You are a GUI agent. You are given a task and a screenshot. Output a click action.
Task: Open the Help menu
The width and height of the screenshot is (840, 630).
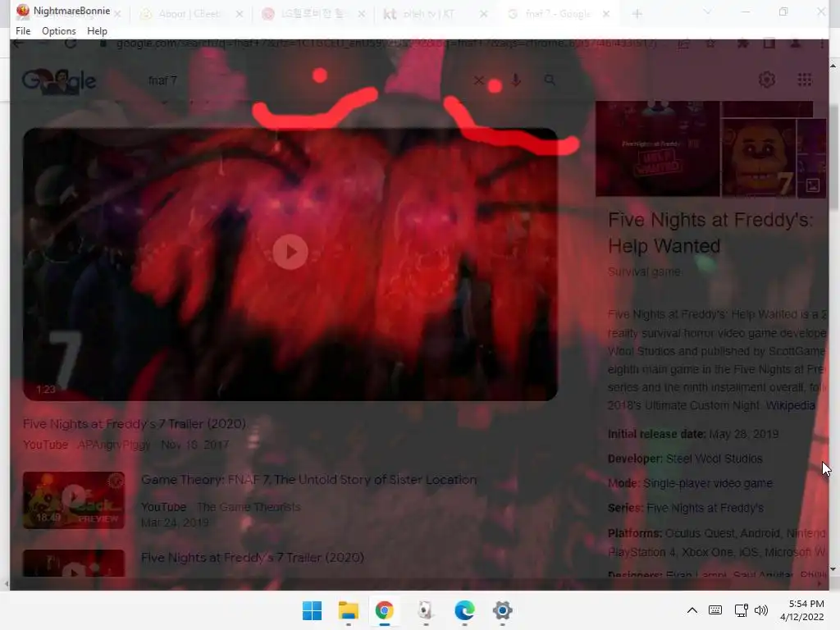(x=97, y=31)
